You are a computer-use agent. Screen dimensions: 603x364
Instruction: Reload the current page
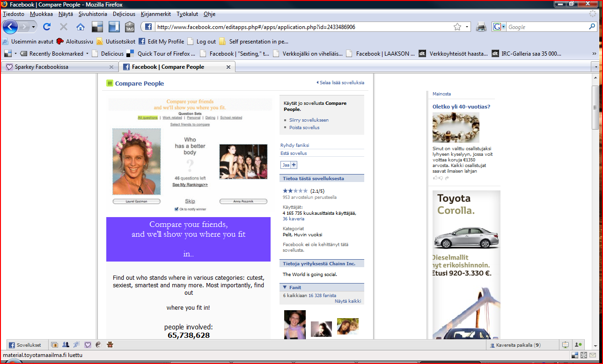(x=47, y=27)
